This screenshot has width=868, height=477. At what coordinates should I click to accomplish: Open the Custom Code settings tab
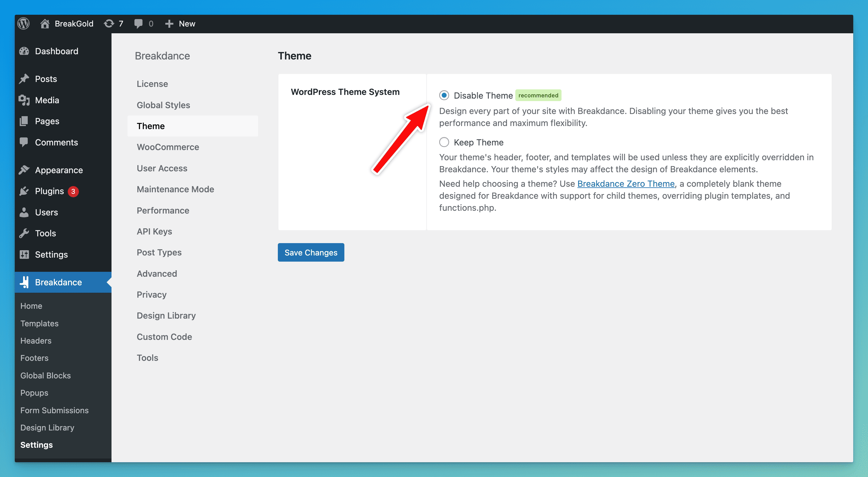point(193,337)
